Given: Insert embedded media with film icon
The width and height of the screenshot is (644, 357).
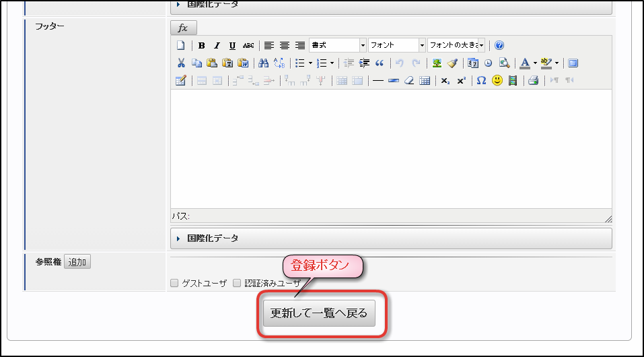Looking at the screenshot, I should click(513, 81).
